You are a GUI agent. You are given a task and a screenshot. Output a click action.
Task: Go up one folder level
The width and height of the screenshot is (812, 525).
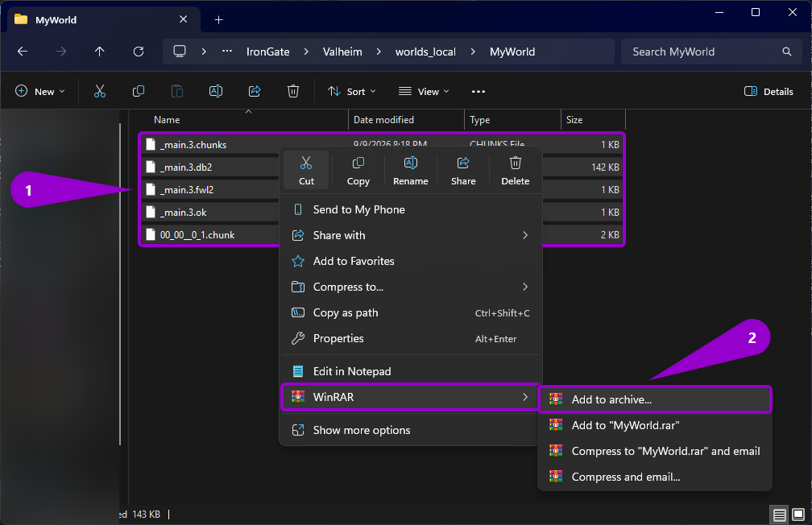(x=99, y=52)
